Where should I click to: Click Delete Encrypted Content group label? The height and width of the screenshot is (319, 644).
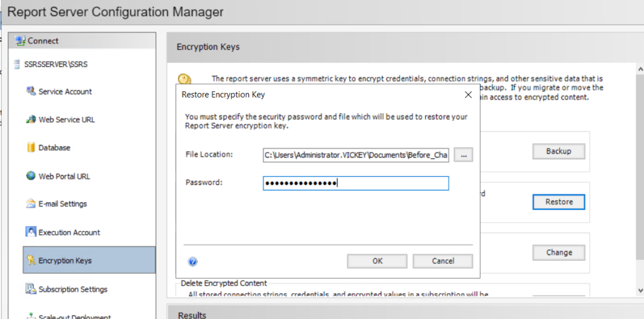click(x=224, y=283)
